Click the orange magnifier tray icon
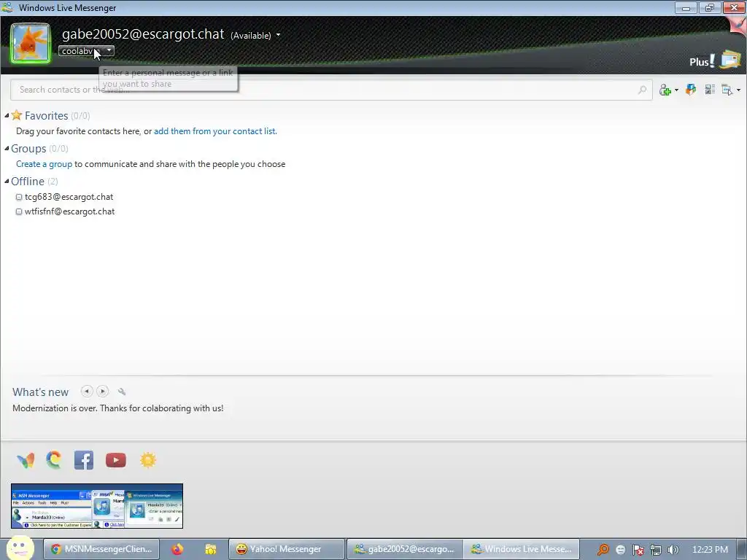 pyautogui.click(x=603, y=550)
